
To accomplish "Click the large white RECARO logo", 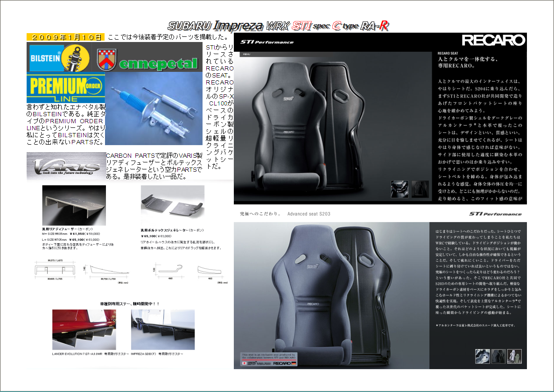I will (493, 40).
